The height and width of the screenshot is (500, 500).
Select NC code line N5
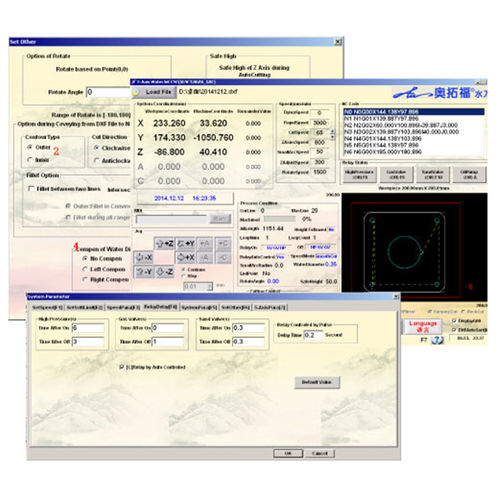tap(414, 145)
